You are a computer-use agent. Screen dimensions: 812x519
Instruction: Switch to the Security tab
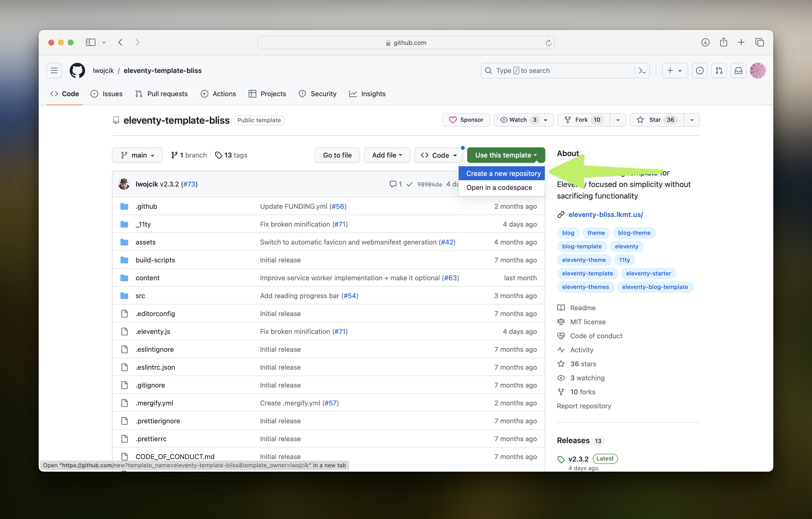318,94
